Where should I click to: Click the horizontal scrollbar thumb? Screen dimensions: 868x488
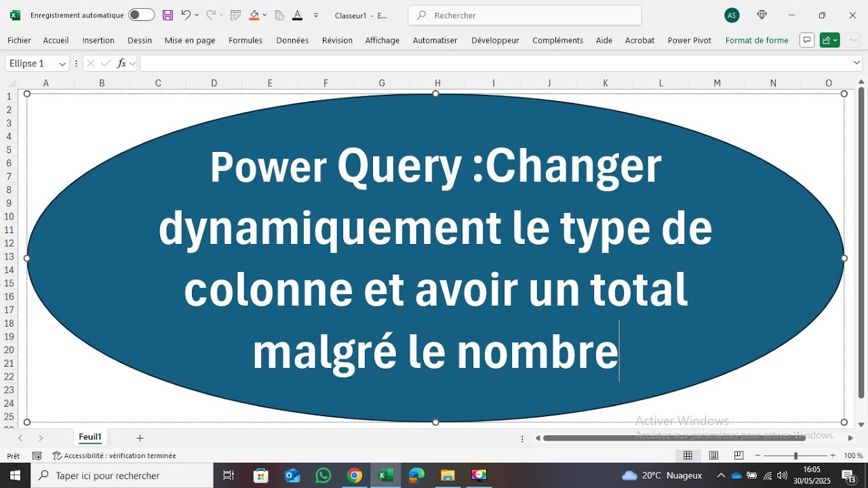(675, 438)
